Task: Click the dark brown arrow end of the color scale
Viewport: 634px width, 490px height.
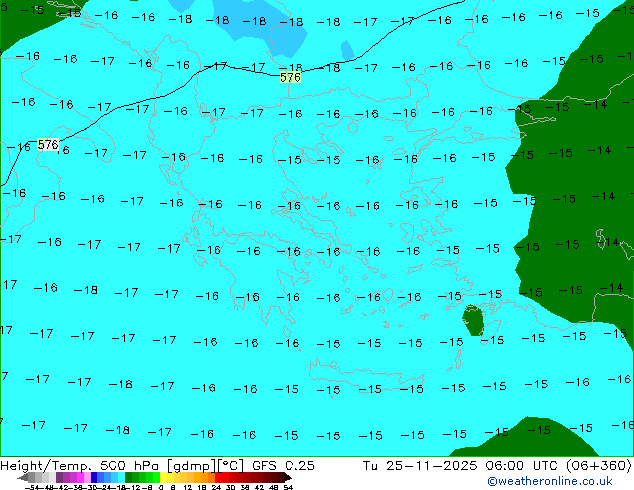Action: [x=288, y=477]
